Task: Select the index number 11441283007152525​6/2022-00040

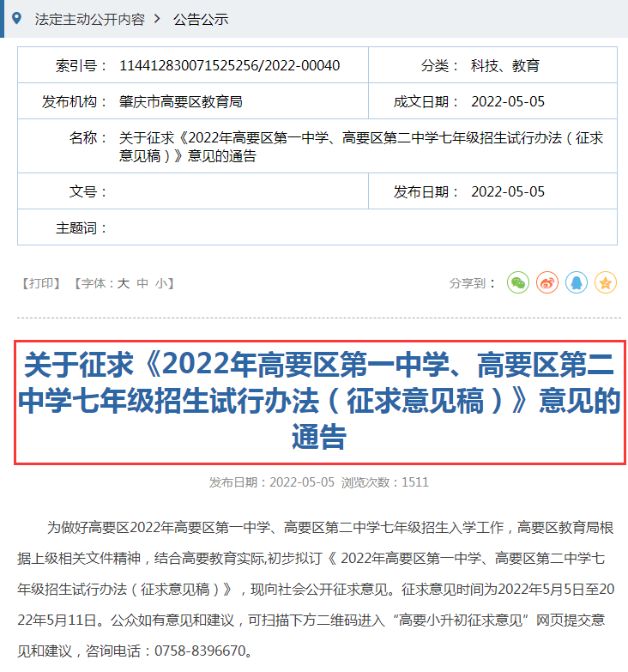Action: point(229,65)
